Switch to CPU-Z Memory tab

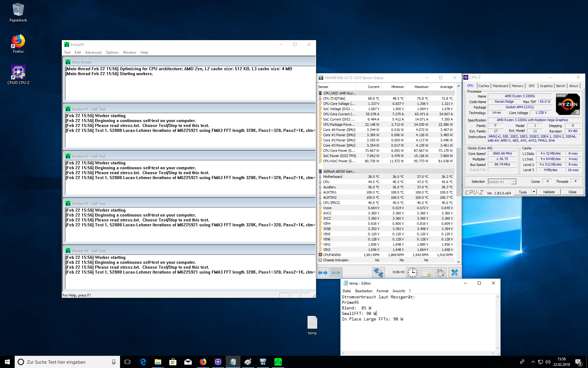coord(517,86)
